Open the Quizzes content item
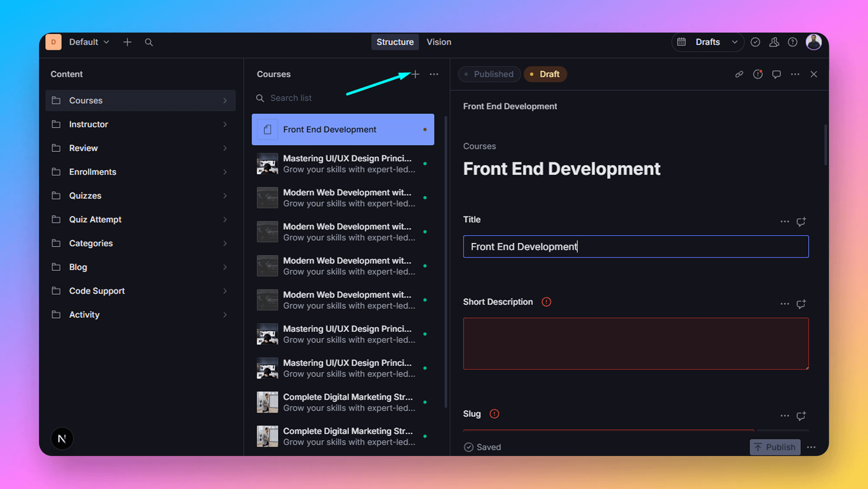The width and height of the screenshot is (868, 489). coord(85,196)
